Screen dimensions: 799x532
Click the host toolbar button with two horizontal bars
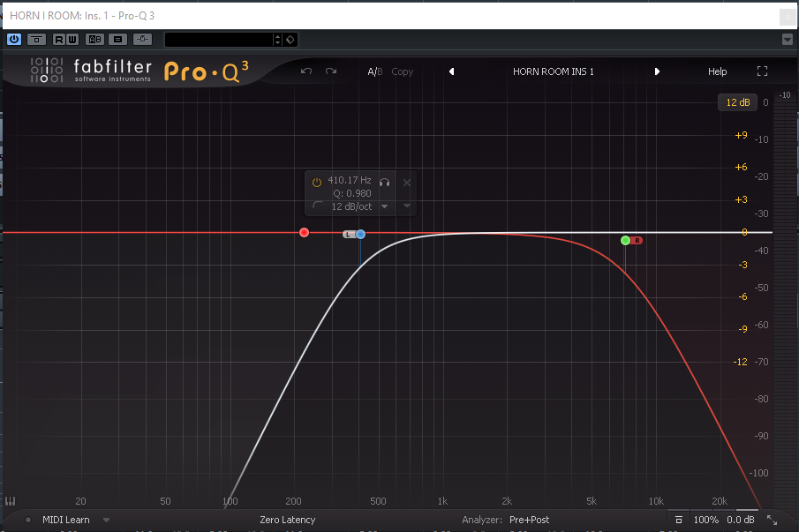117,39
